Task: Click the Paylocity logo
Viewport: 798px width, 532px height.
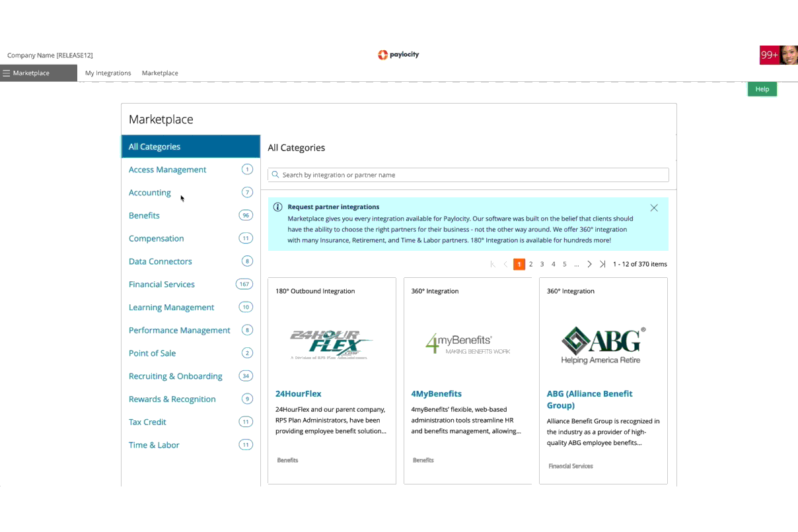Action: 398,55
